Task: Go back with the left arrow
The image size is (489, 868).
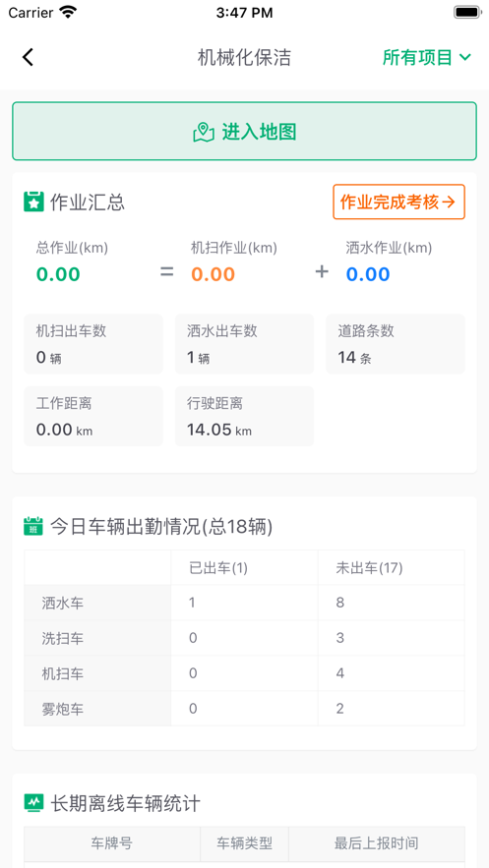Action: [29, 57]
